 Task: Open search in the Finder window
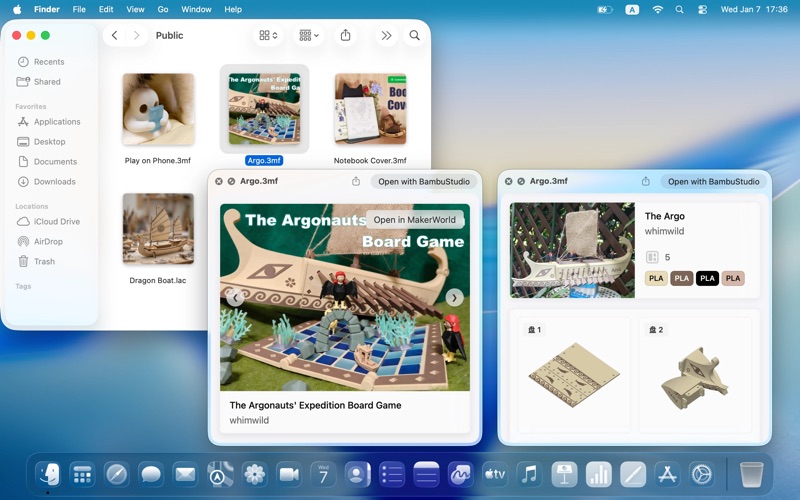pos(414,35)
